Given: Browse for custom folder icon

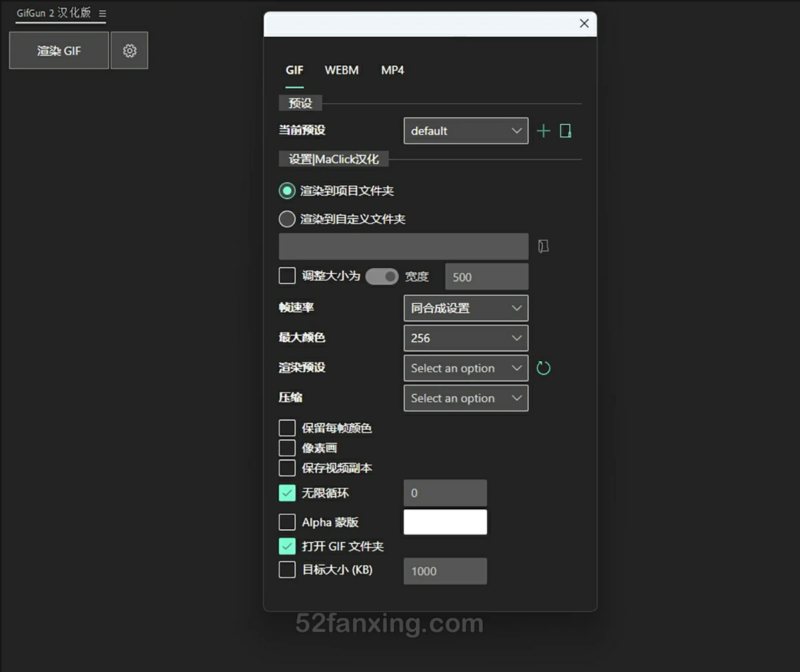Looking at the screenshot, I should (543, 247).
